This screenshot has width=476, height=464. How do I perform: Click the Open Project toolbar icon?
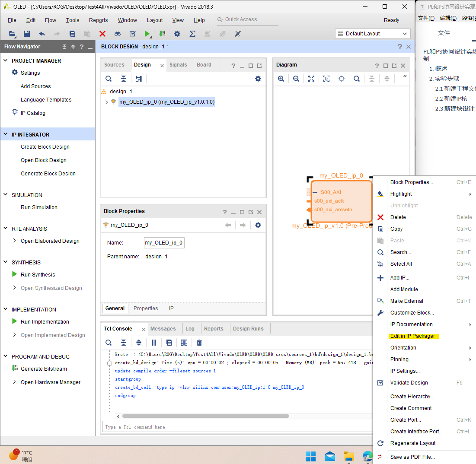[12, 34]
